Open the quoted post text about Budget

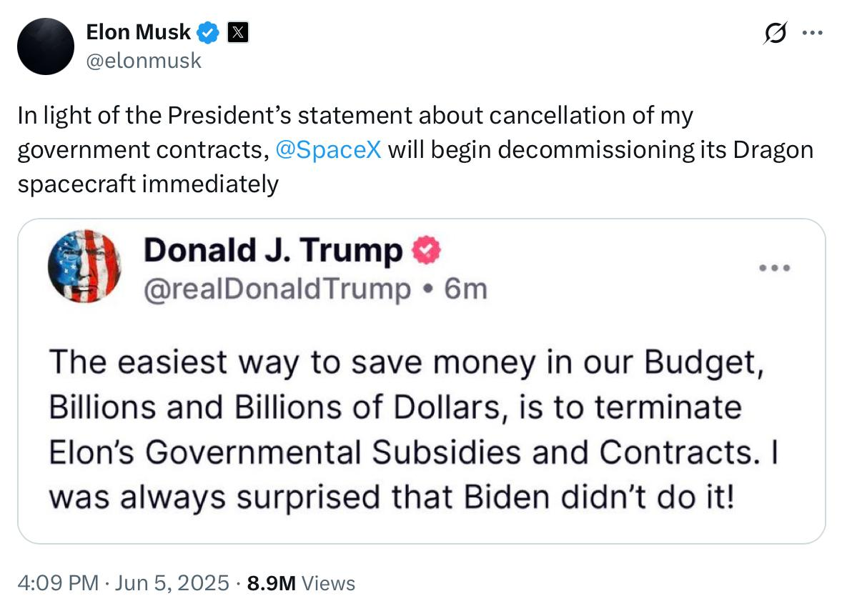coord(414,429)
